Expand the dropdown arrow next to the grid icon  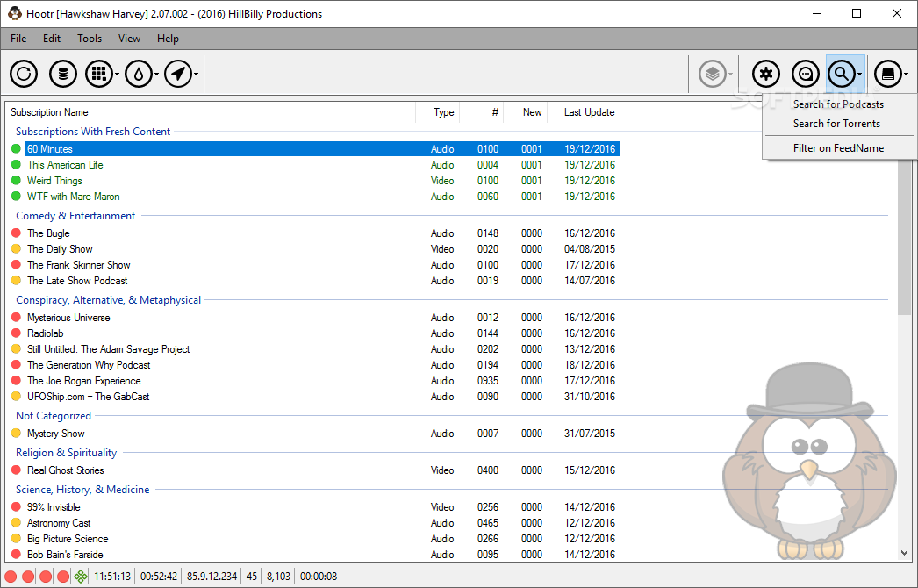pyautogui.click(x=117, y=75)
